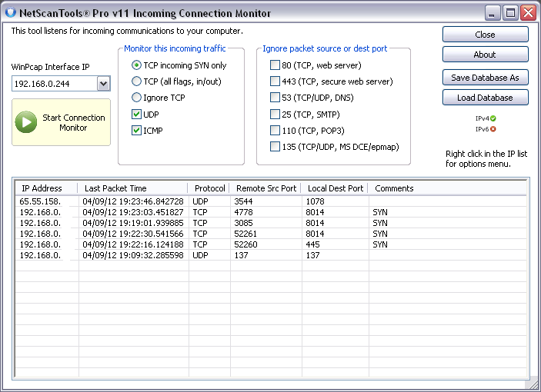The image size is (541, 392).
Task: Open the About dialog
Action: (x=485, y=55)
